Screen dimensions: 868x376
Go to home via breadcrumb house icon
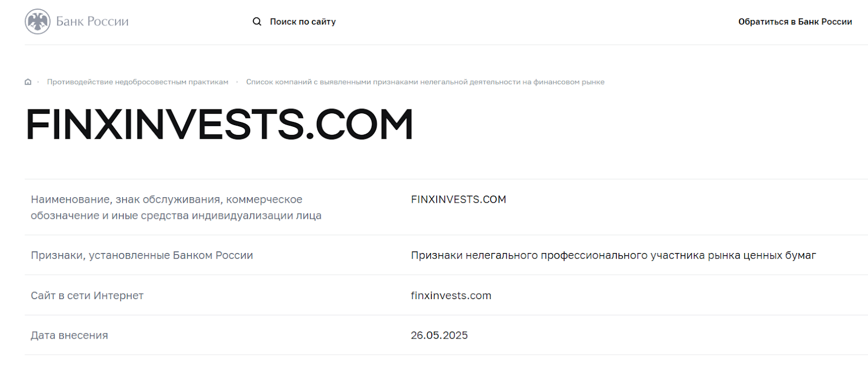pos(28,82)
